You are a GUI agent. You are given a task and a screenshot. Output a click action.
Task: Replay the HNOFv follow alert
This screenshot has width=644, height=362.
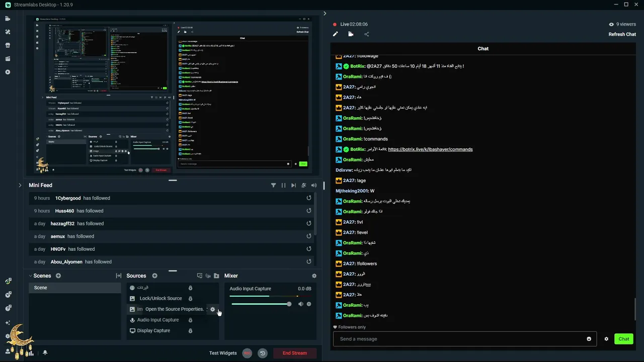click(x=309, y=249)
